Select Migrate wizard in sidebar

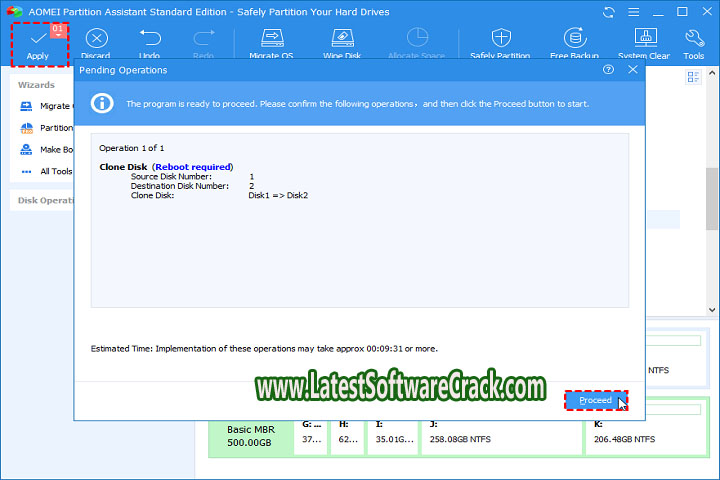tap(45, 106)
